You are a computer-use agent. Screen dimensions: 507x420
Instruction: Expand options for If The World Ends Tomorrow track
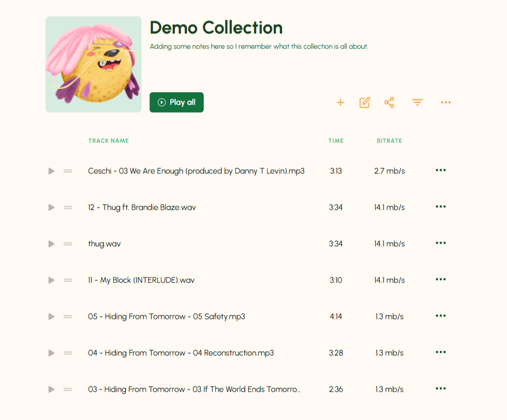[441, 389]
